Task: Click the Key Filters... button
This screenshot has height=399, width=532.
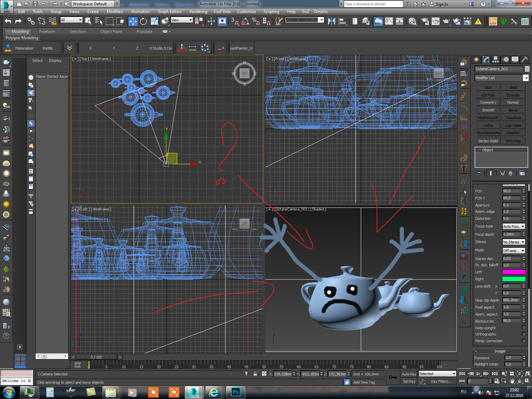Action: pos(441,381)
